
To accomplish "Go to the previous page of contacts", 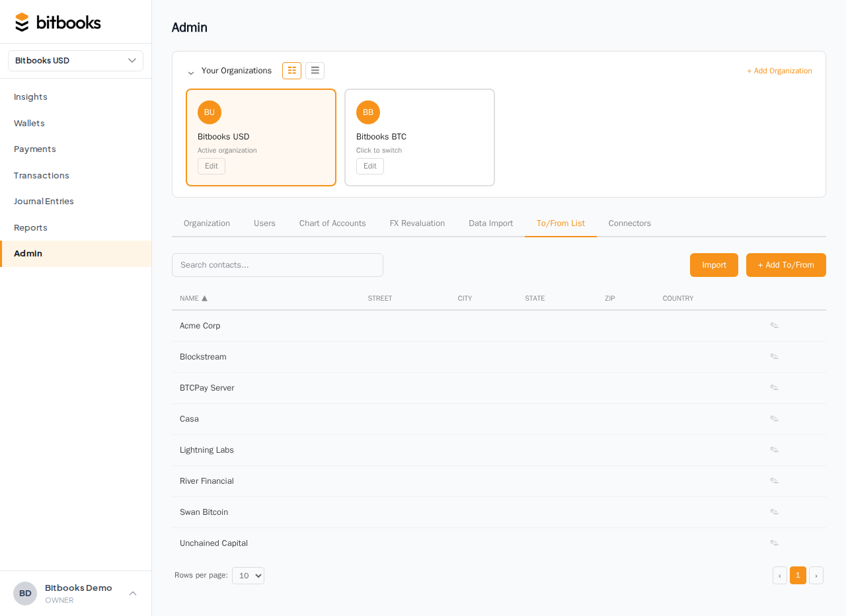I will [x=780, y=576].
